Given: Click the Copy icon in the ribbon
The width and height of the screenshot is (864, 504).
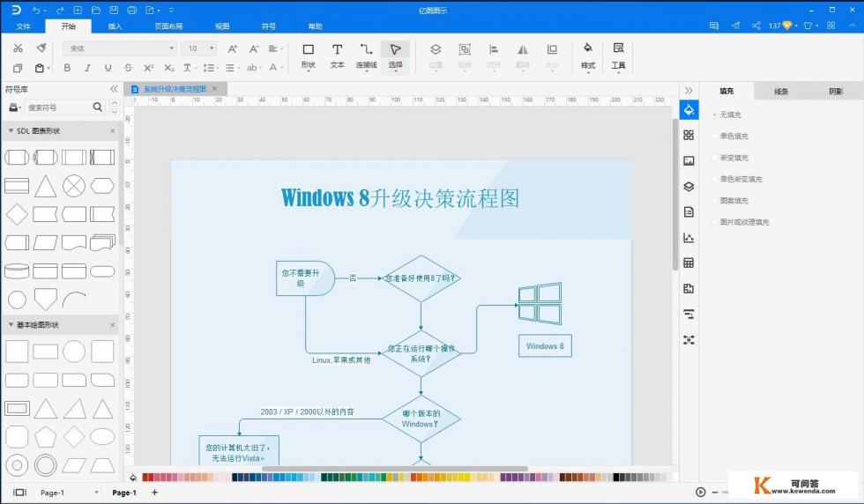Looking at the screenshot, I should click(x=18, y=68).
